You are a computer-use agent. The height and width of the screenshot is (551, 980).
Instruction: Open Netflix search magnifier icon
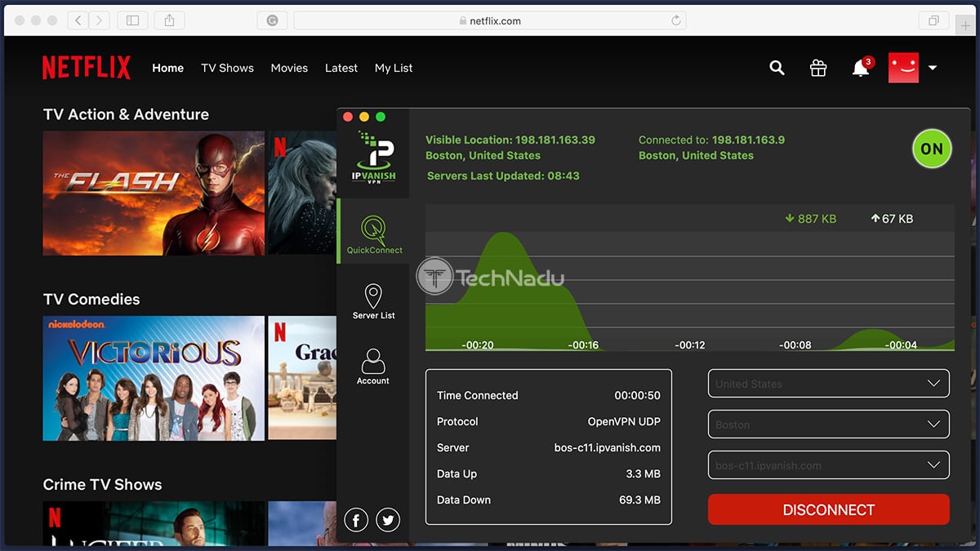click(x=777, y=69)
